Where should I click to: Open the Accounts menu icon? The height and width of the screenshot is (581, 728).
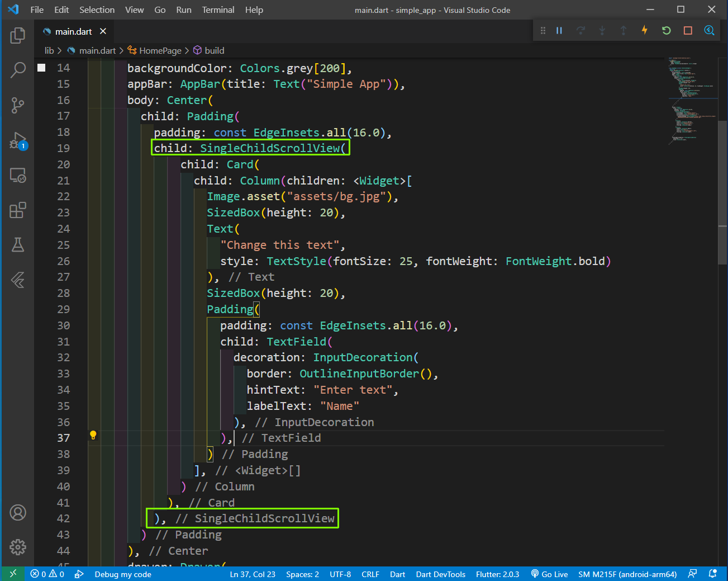click(18, 512)
